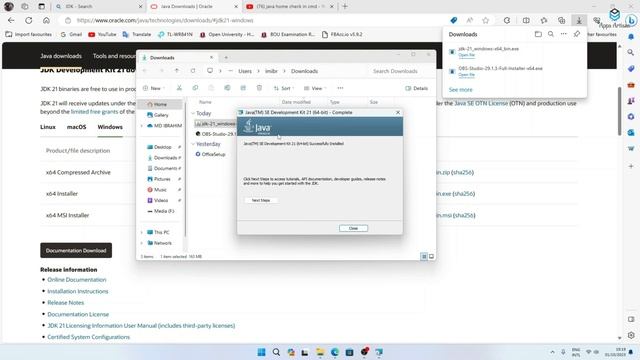Open the View dropdown in File Explorer
This screenshot has width=640, height=360.
pos(315,88)
